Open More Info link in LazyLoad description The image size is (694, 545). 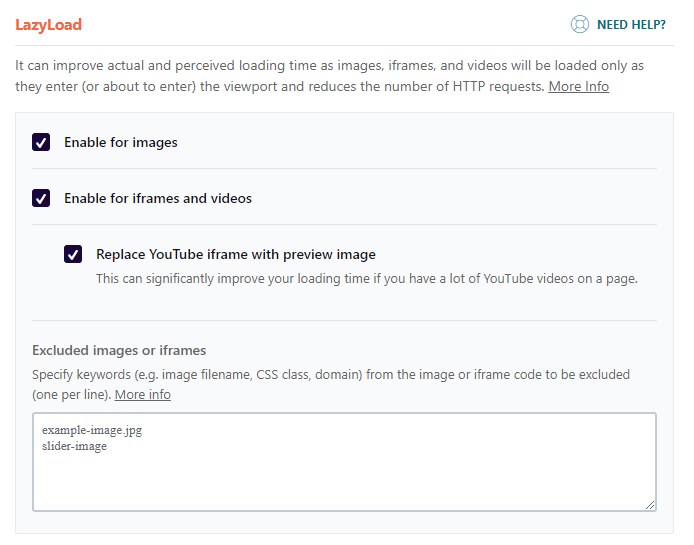[578, 86]
